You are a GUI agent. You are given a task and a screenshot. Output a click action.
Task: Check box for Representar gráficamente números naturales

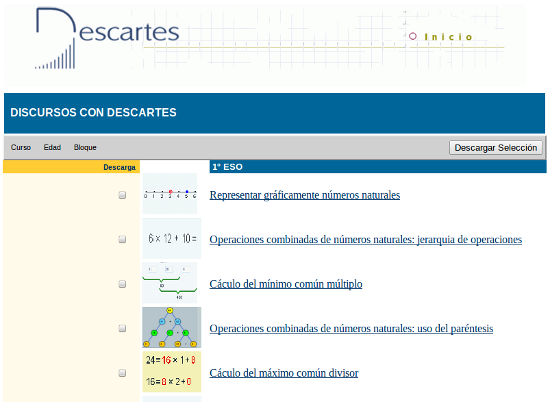(122, 195)
